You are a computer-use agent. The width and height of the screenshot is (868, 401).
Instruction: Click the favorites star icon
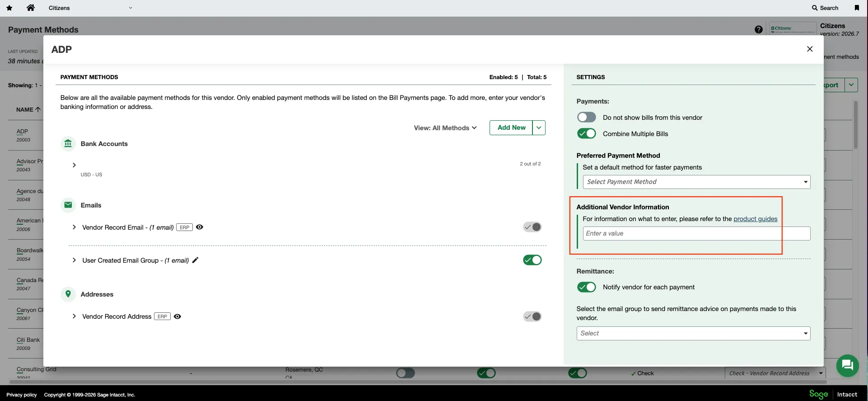point(9,8)
